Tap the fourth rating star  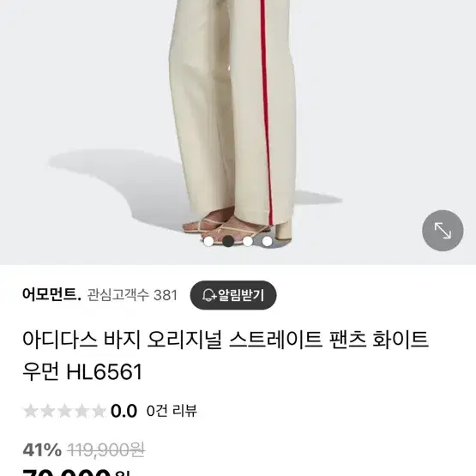[81, 411]
